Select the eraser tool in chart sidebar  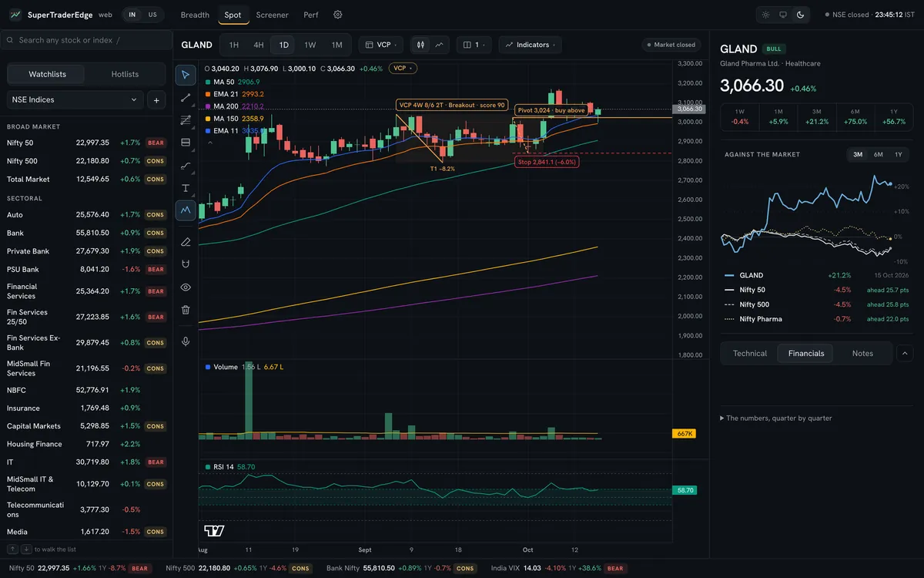coord(186,242)
